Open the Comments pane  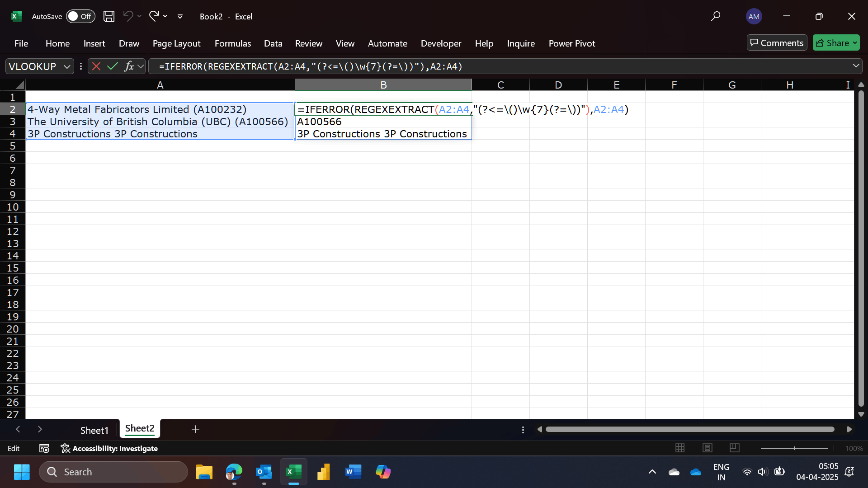[777, 43]
